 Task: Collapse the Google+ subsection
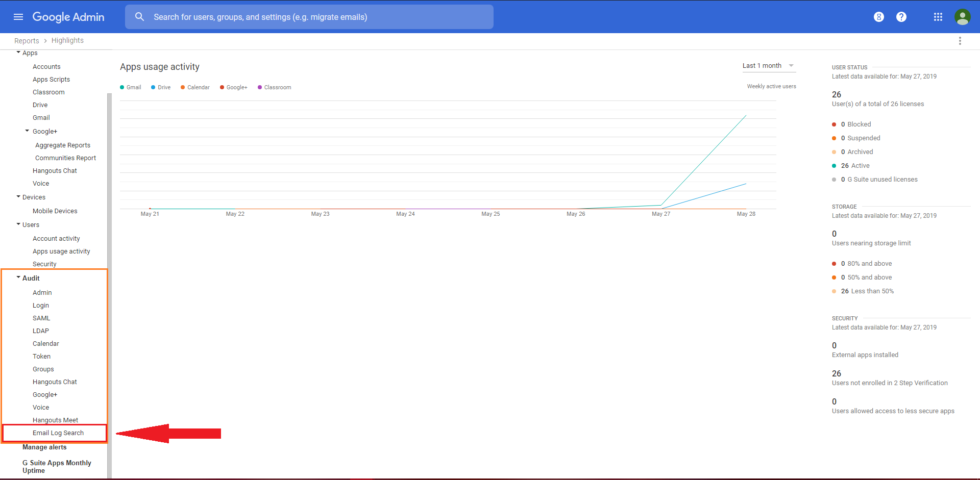click(27, 131)
